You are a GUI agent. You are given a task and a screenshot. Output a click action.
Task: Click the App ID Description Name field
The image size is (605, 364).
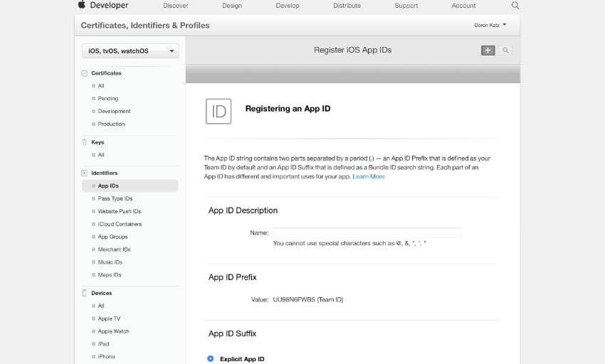click(367, 232)
